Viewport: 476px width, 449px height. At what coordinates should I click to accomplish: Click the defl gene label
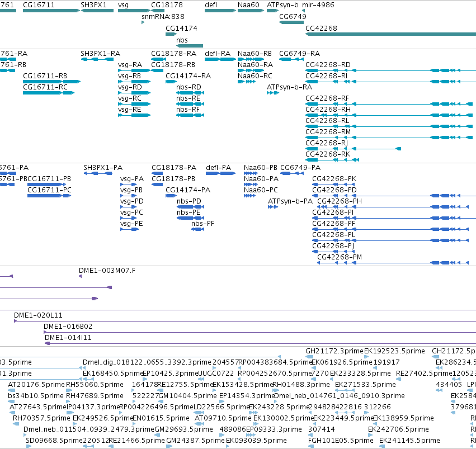(x=211, y=5)
